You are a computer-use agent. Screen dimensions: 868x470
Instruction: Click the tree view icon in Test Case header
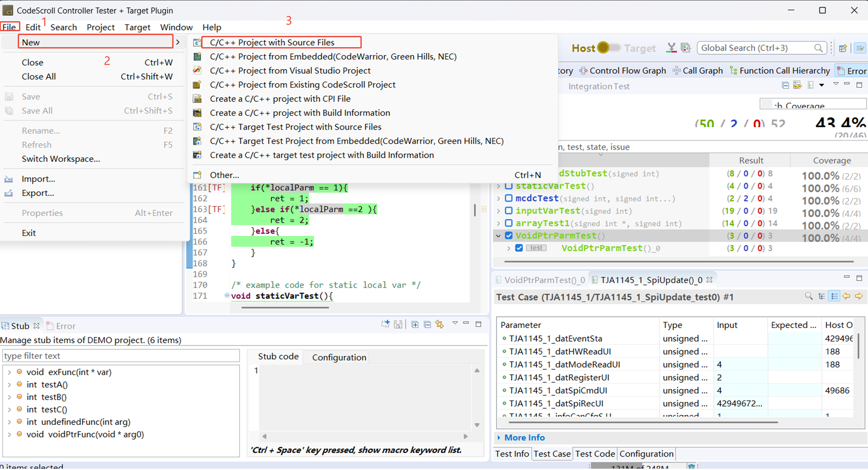(x=821, y=296)
